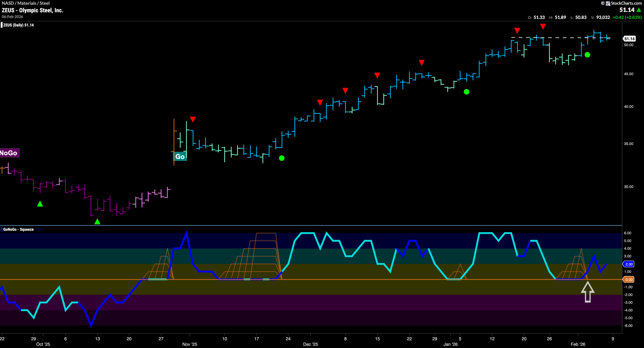Click the Nov '25 axis label
Viewport: 644px width, 348px height.
(x=190, y=344)
